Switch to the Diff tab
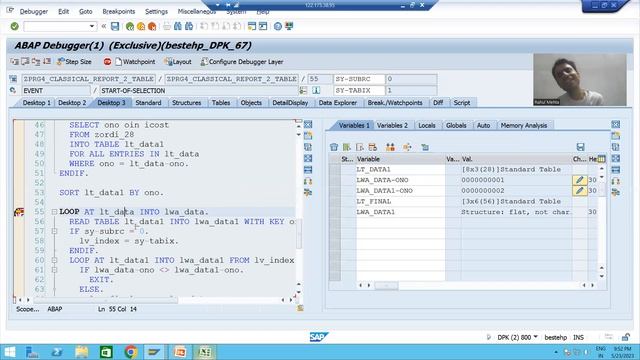Image resolution: width=640 pixels, height=360 pixels. [438, 103]
